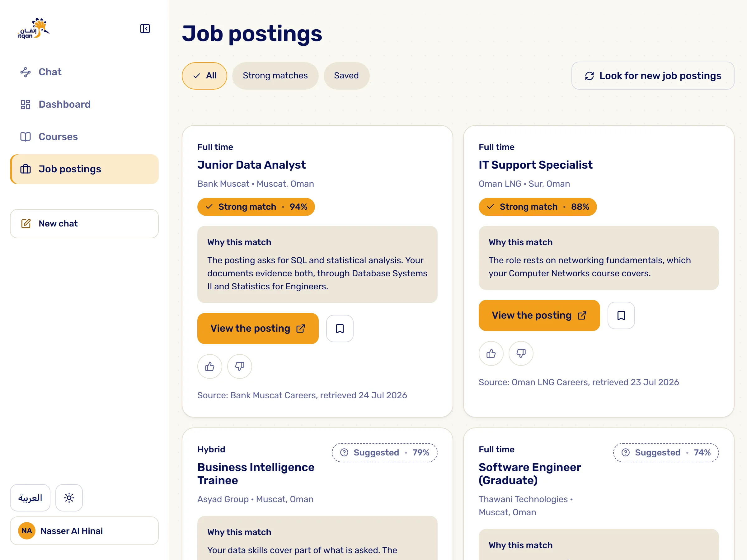Click Strong match 88% badge

[x=538, y=207]
